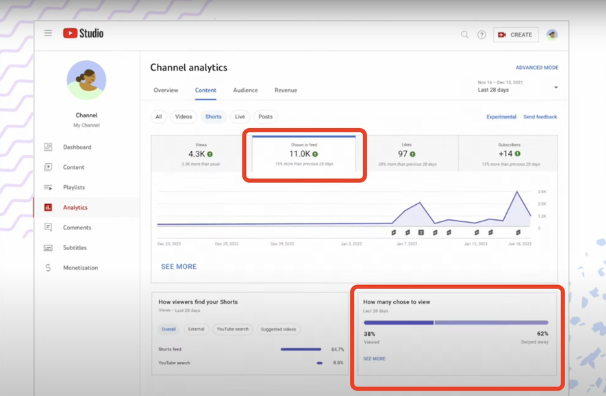Select the External traffic chip
This screenshot has width=606, height=396.
[x=196, y=329]
